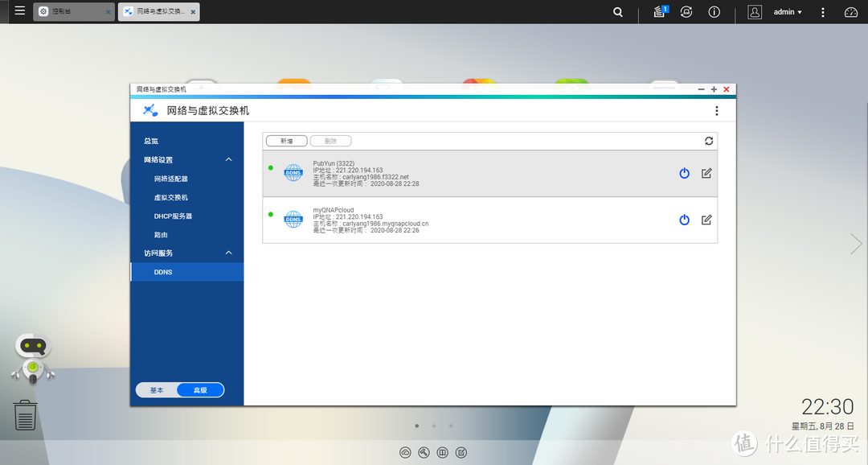Image resolution: width=868 pixels, height=465 pixels.
Task: Open the dashboard gauge icon
Action: [x=851, y=11]
